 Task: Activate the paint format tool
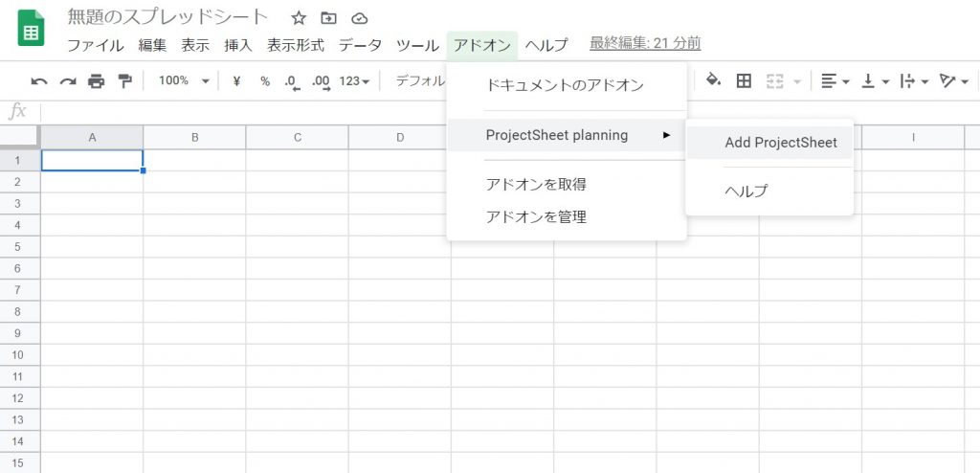[x=125, y=81]
